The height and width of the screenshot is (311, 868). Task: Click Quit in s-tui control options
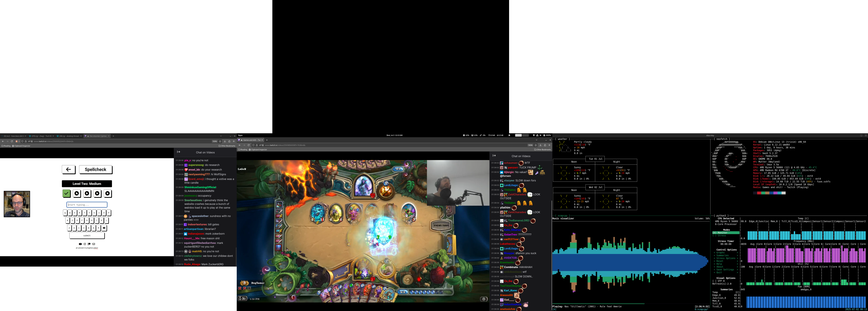tap(726, 272)
